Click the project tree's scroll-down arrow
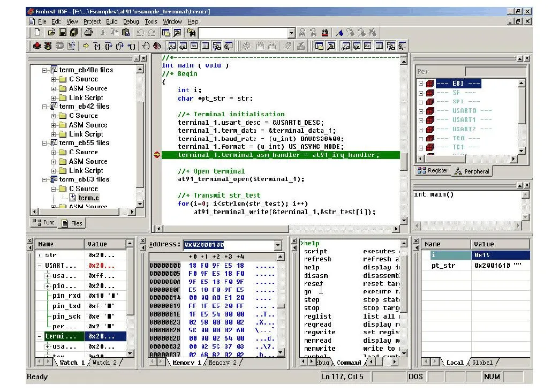Image resolution: width=551 pixels, height=392 pixels. pyautogui.click(x=140, y=203)
